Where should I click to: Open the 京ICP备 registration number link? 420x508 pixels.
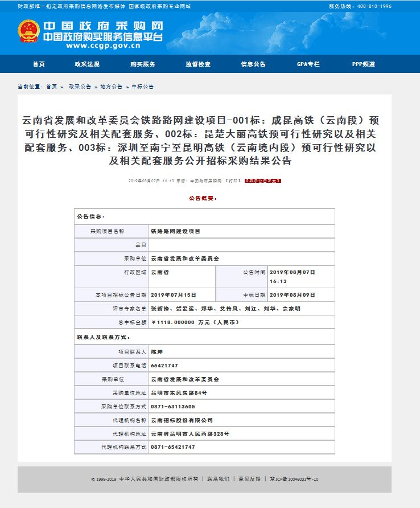294,480
